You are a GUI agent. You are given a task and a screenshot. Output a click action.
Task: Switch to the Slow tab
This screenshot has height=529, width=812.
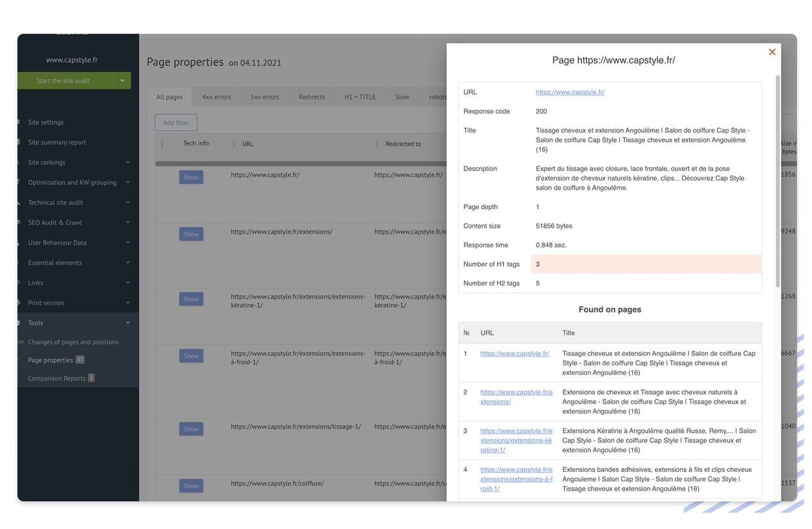point(403,97)
